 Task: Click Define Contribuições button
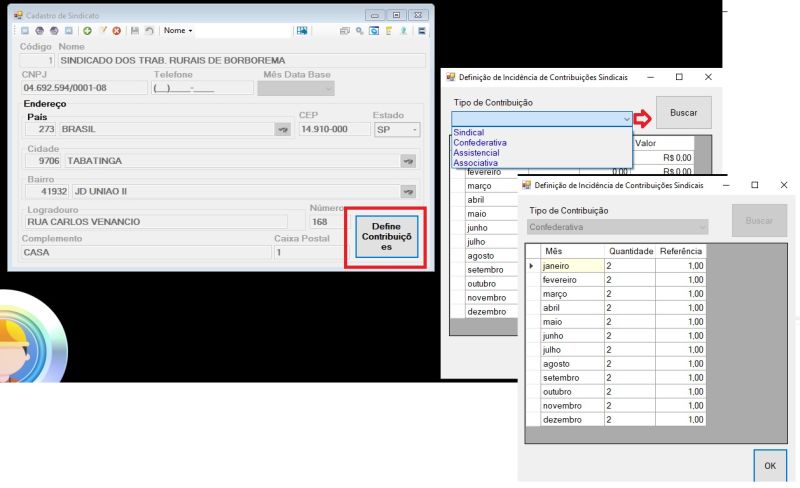point(386,236)
